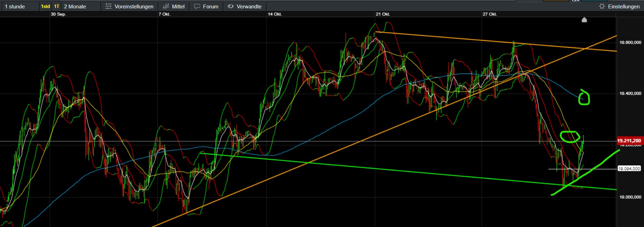Open Einstellungen chart settings

click(619, 7)
